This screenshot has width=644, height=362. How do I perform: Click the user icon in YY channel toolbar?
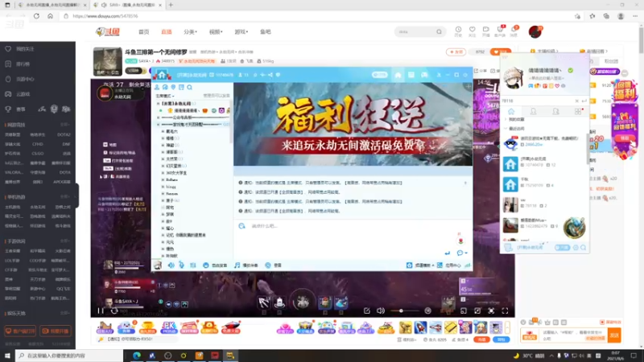click(x=157, y=87)
